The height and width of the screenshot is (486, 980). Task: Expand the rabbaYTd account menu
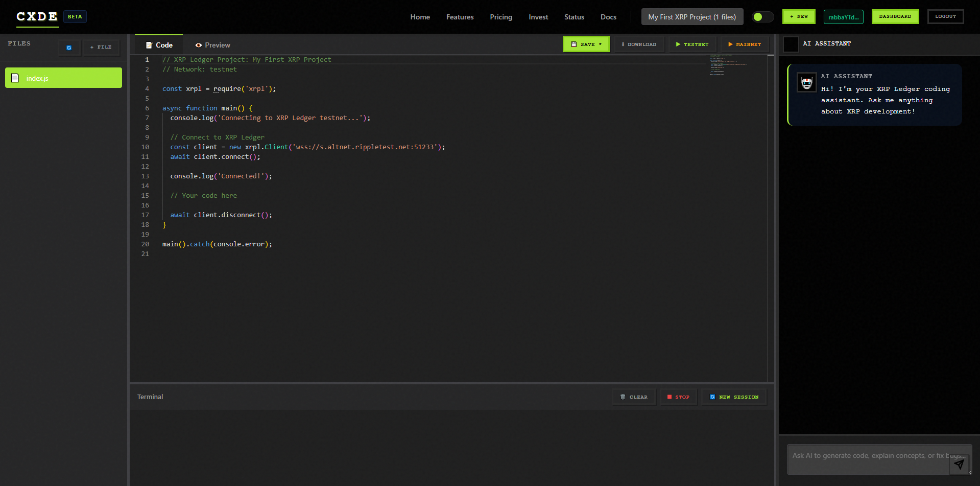click(843, 16)
